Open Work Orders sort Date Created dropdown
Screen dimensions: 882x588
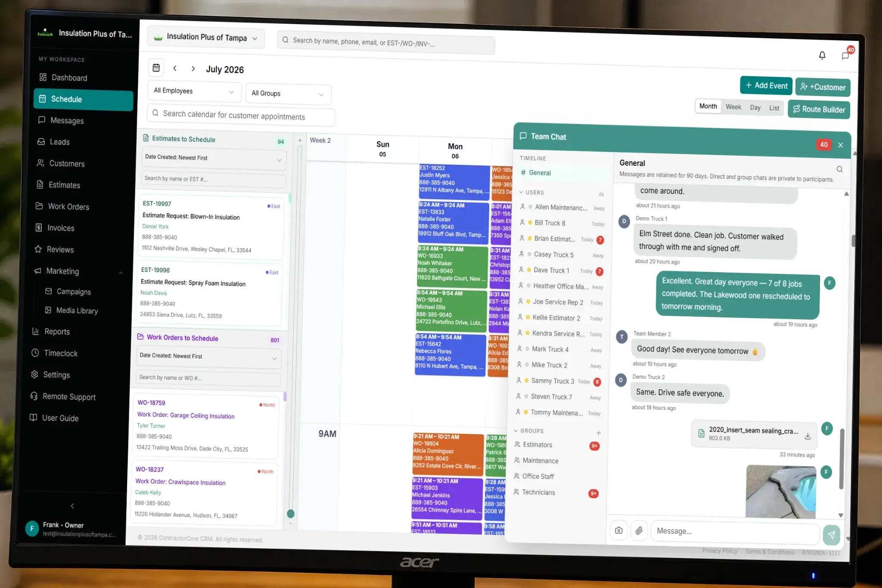(208, 357)
